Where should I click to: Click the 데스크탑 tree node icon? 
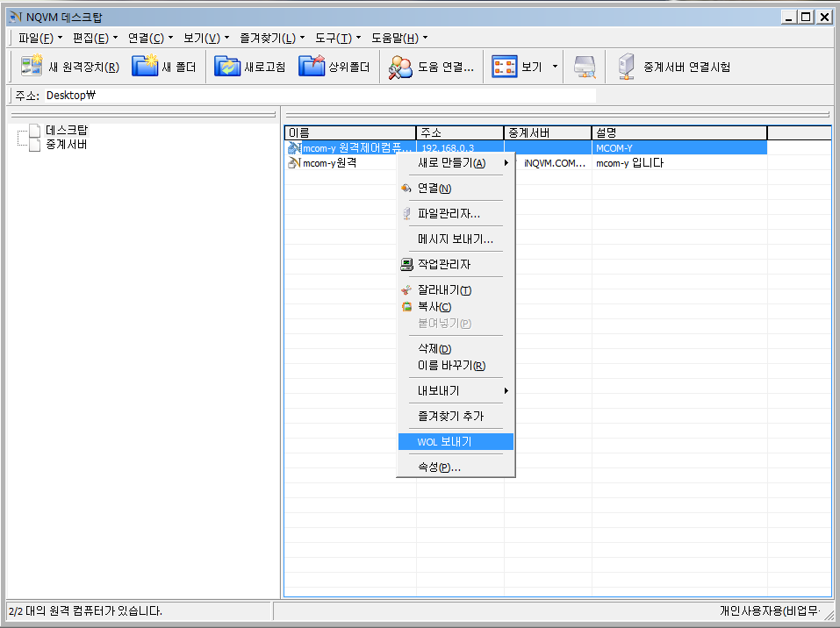pyautogui.click(x=35, y=130)
